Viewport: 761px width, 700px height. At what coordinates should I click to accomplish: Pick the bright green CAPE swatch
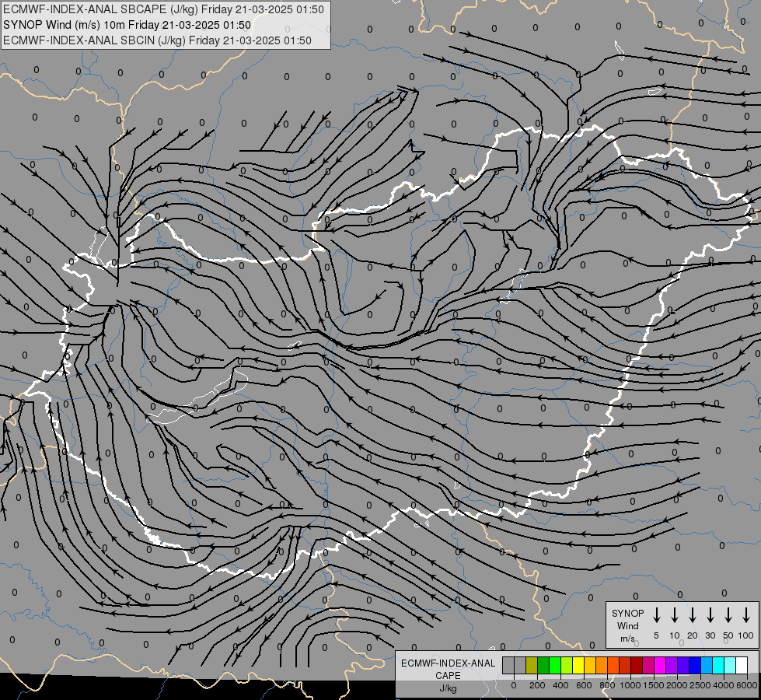point(555,665)
